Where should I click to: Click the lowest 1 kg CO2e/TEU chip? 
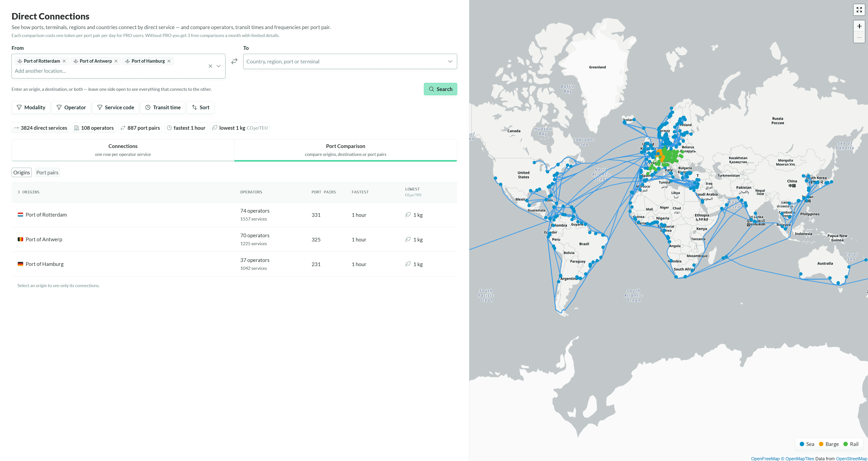pos(240,128)
